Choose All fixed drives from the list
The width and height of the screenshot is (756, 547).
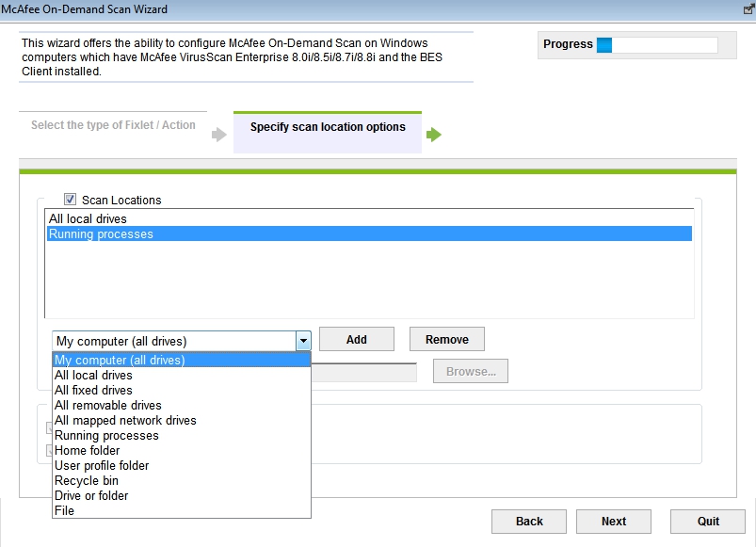[93, 390]
